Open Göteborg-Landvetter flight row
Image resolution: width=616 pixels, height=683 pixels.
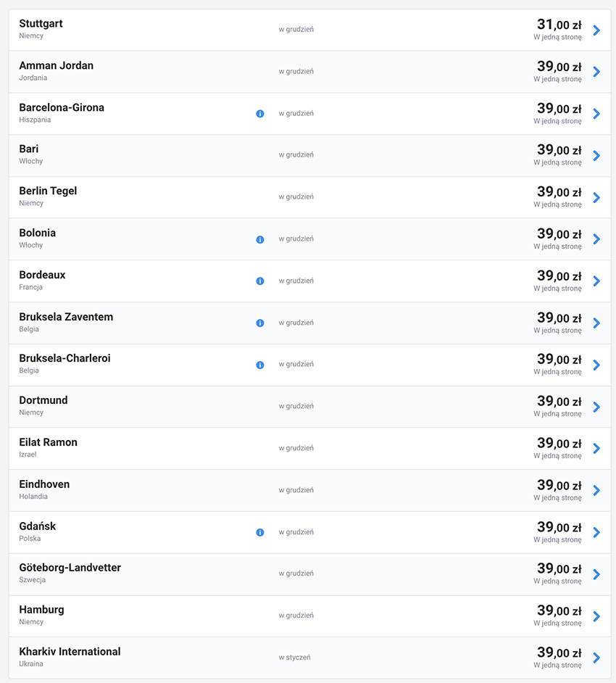309,574
